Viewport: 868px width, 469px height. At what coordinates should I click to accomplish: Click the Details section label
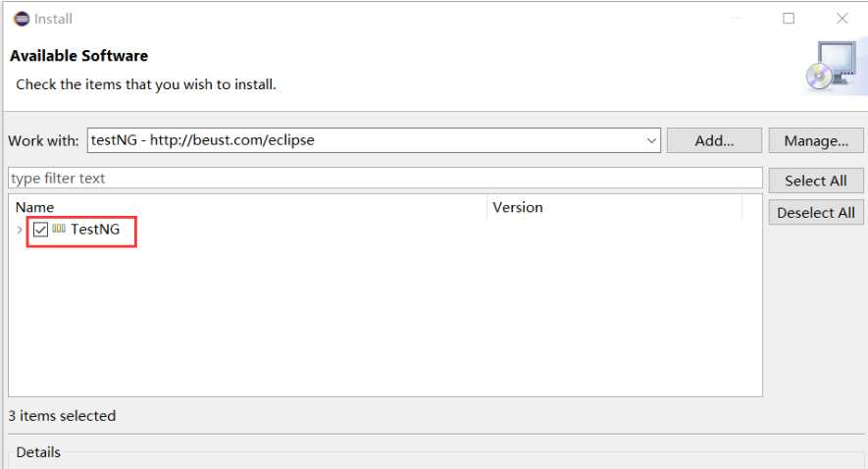coord(38,452)
